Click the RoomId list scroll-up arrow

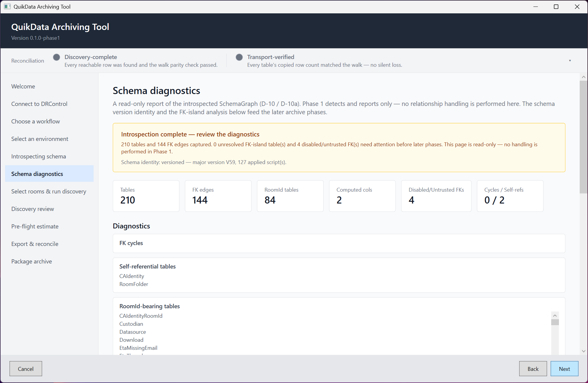pyautogui.click(x=555, y=315)
